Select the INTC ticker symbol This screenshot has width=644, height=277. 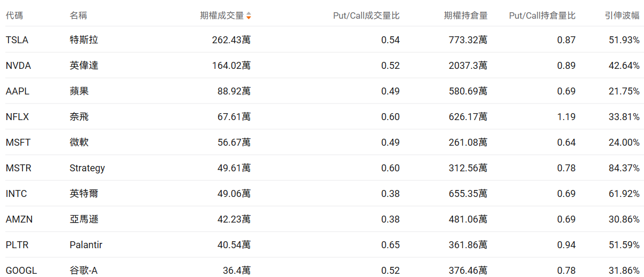click(17, 194)
